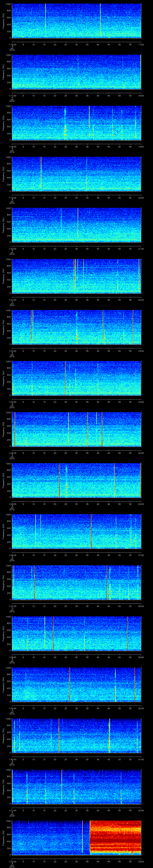Viewport: 153px width, 868px height.
Task: Click the 22:00 end-of-axis label
Action: (141, 300)
